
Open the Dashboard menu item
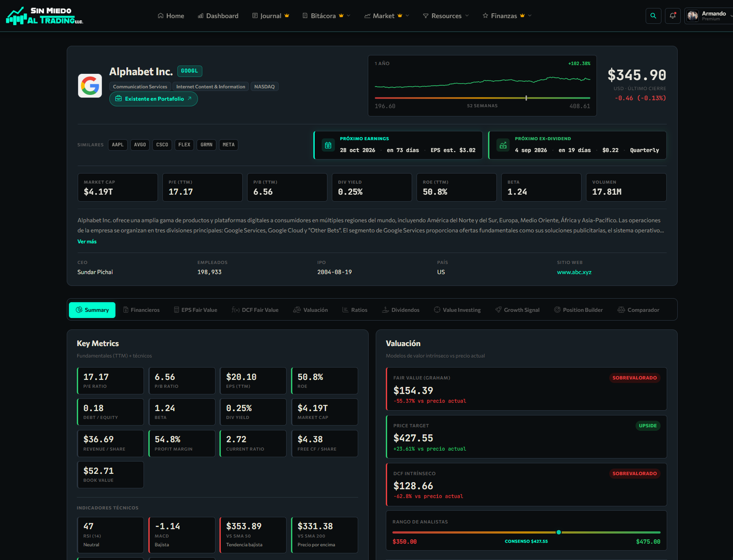click(218, 16)
